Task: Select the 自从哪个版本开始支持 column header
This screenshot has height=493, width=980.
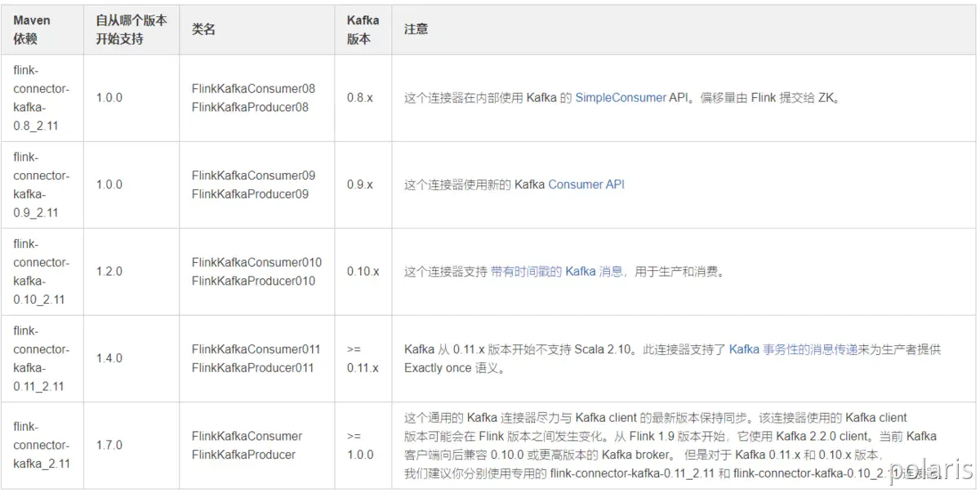Action: point(131,29)
